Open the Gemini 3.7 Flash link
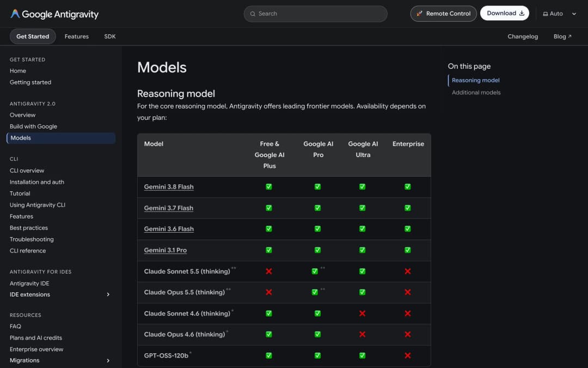The width and height of the screenshot is (588, 368). pyautogui.click(x=168, y=208)
